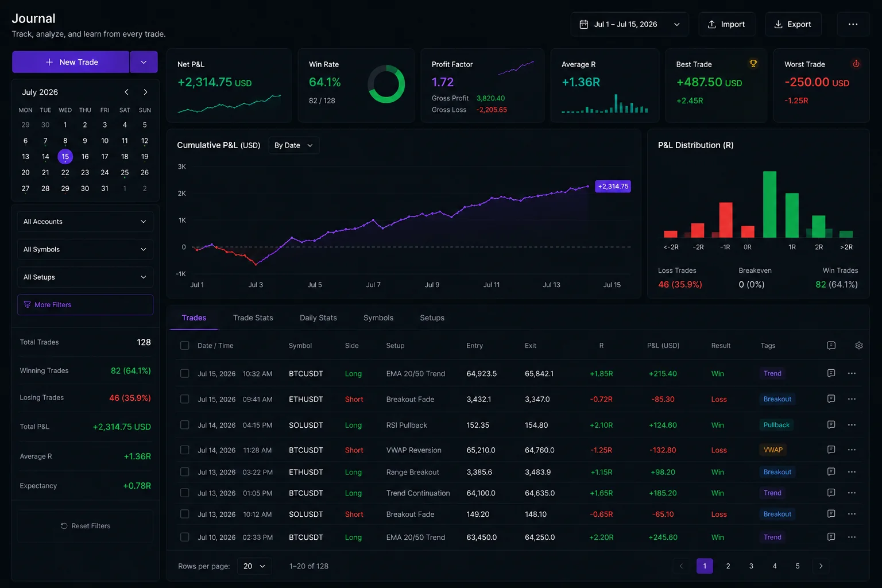882x588 pixels.
Task: Check the BTCUSDT EMA 20/50 Trend Jul 15 row
Action: tap(184, 373)
